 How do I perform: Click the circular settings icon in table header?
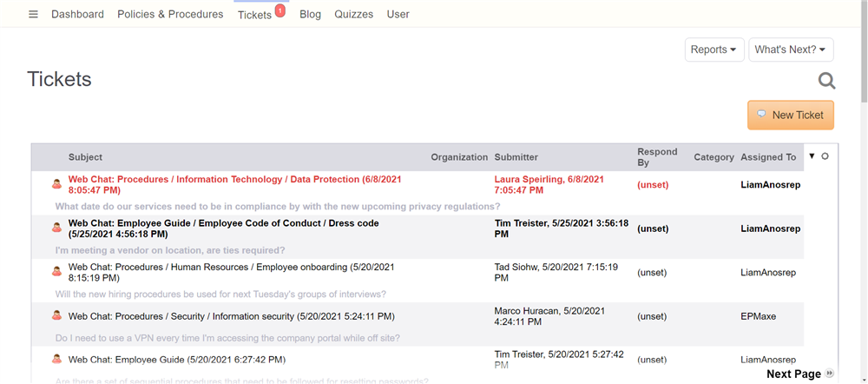(825, 156)
